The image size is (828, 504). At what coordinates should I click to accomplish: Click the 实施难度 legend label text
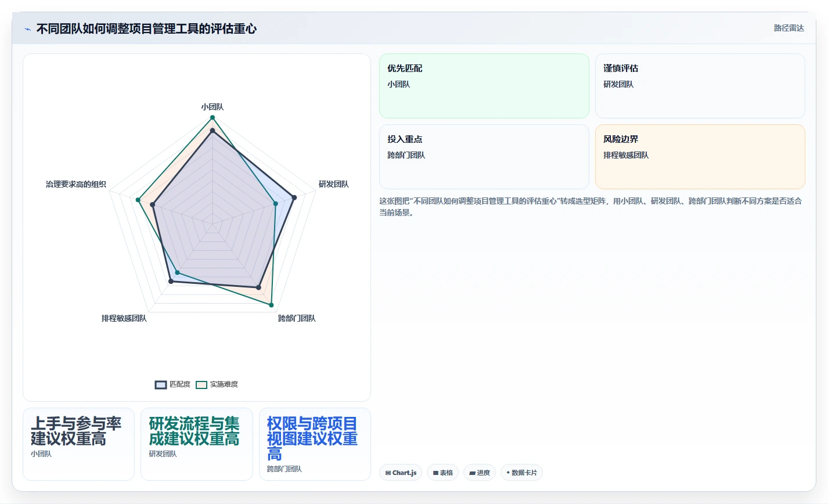224,384
